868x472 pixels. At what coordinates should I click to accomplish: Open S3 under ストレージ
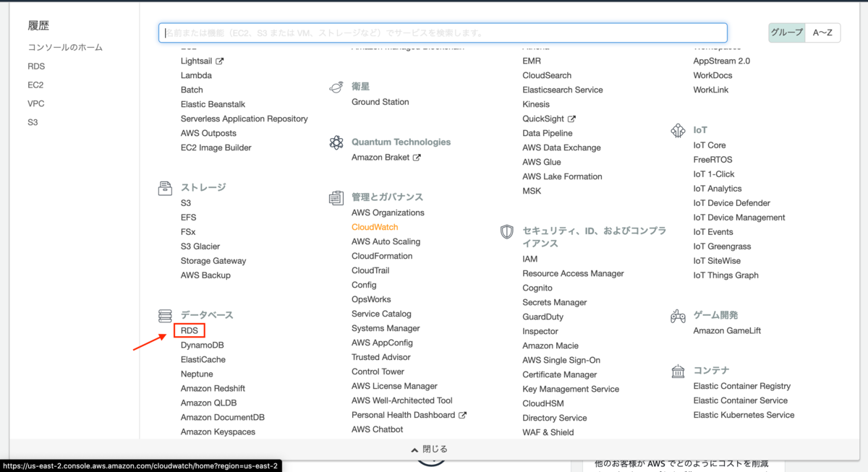pos(186,203)
